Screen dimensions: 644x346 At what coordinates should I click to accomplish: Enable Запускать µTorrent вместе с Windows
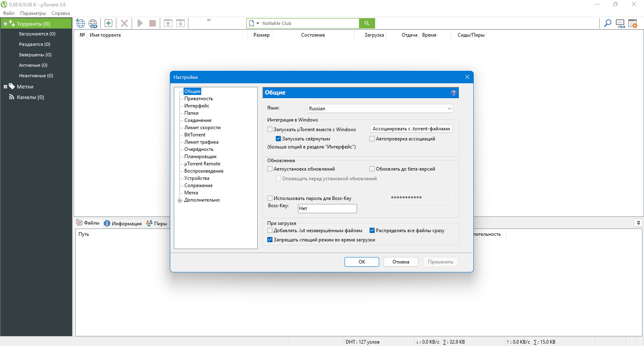coord(270,130)
